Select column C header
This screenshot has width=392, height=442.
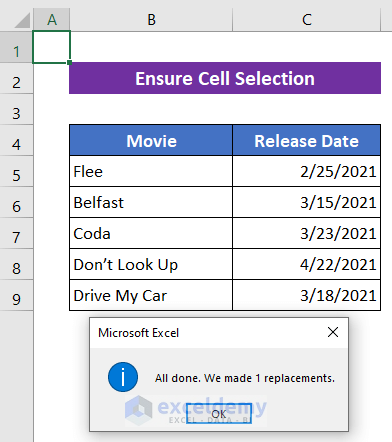pos(306,20)
